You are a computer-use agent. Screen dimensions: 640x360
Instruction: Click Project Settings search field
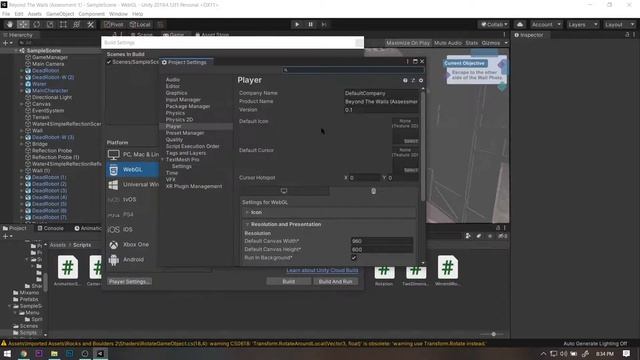(353, 70)
